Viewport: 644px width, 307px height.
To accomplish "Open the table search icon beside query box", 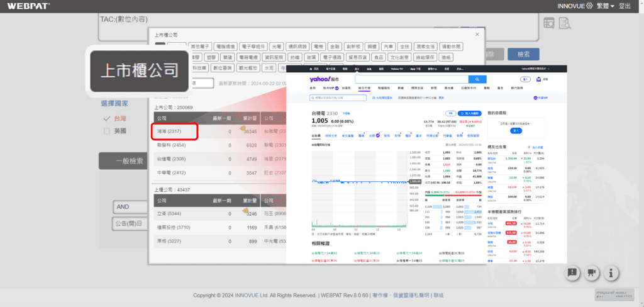I will (x=550, y=23).
